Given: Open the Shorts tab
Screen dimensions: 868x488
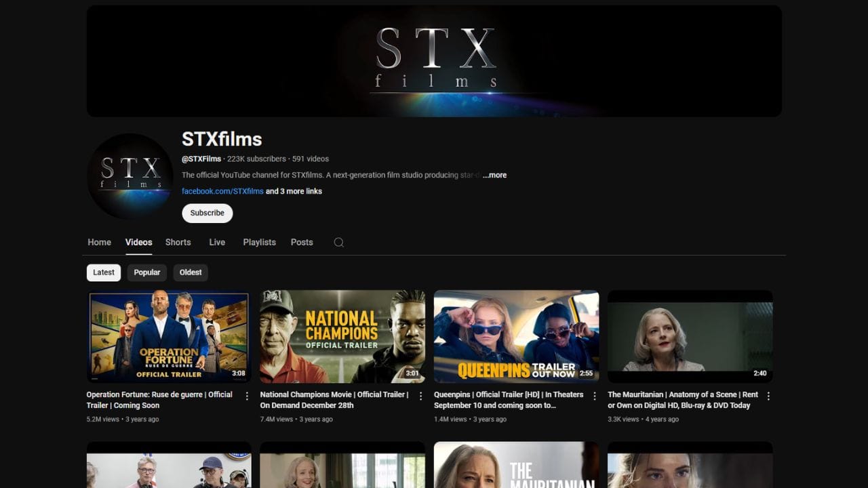Looking at the screenshot, I should point(178,242).
